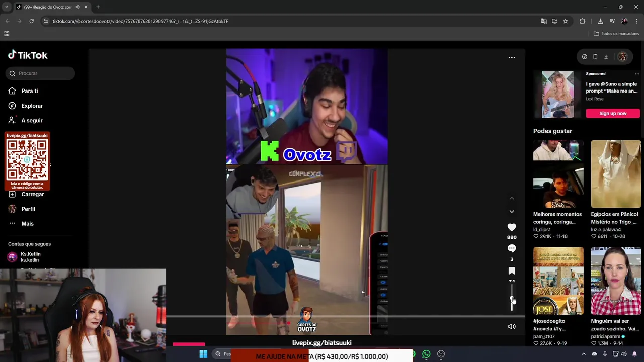
Task: Click the translate page icon in address bar
Action: point(544,21)
